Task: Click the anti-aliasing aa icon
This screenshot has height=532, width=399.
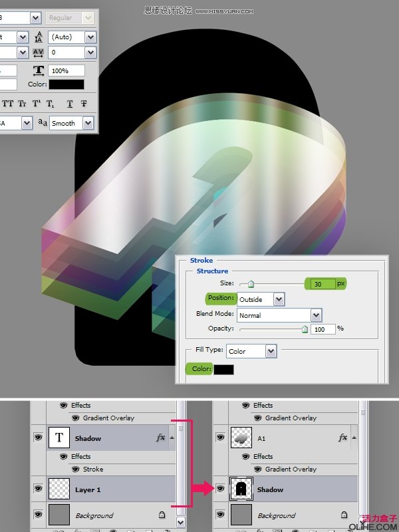Action: (43, 122)
